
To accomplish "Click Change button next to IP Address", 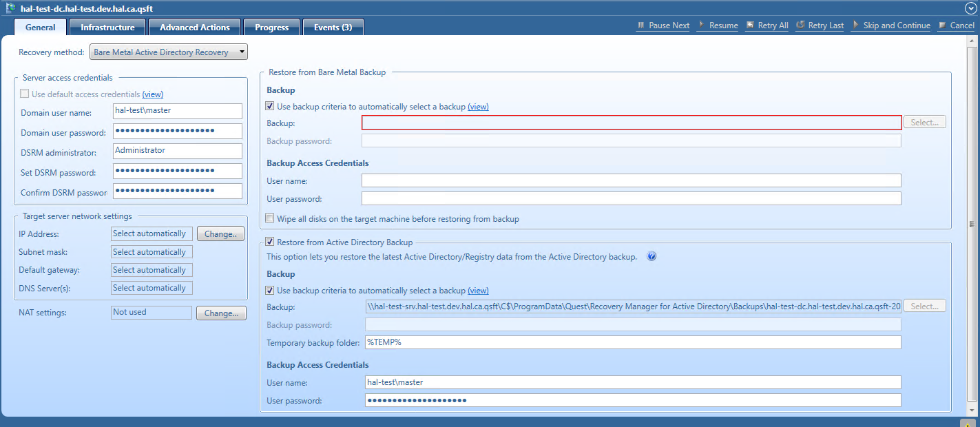I will pos(220,234).
